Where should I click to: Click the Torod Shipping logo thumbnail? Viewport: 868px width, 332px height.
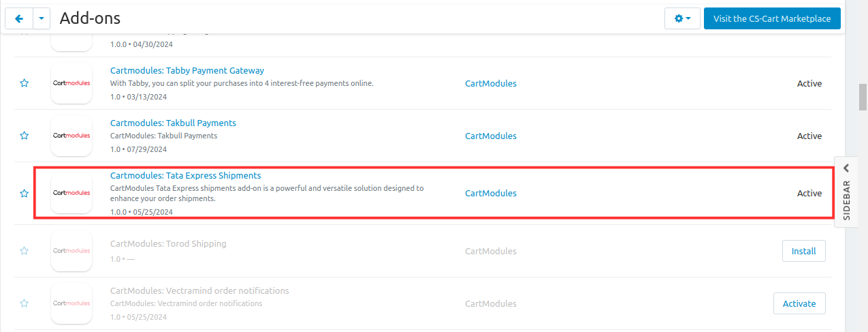click(71, 251)
